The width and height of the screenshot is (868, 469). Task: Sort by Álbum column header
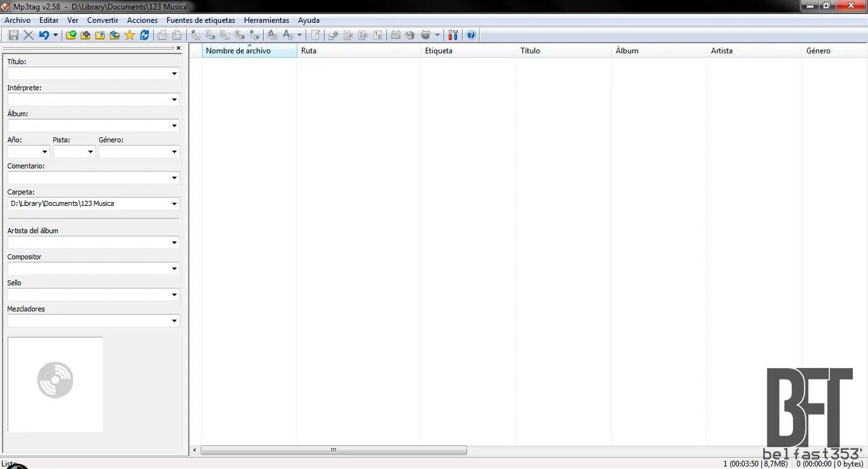(x=659, y=51)
